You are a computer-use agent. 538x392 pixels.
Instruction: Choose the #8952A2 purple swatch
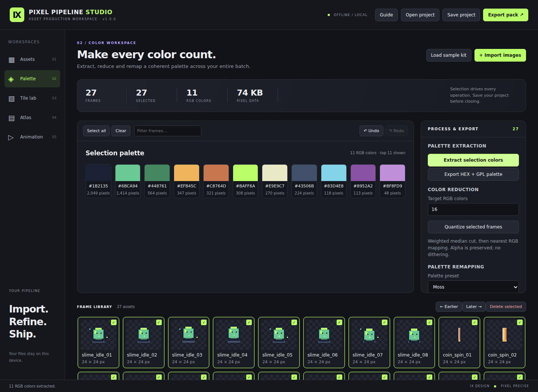(x=363, y=181)
